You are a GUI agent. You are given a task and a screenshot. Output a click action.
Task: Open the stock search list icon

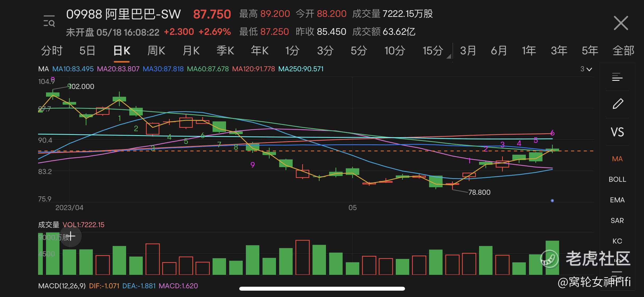49,21
